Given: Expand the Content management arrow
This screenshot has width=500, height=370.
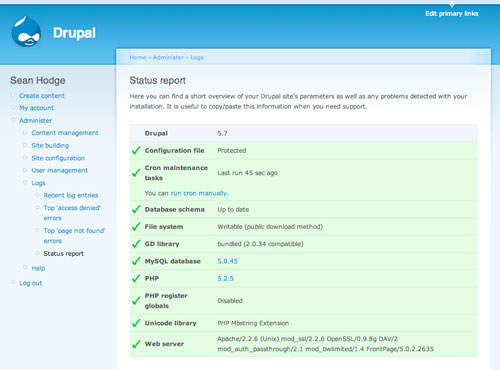Looking at the screenshot, I should (25, 132).
